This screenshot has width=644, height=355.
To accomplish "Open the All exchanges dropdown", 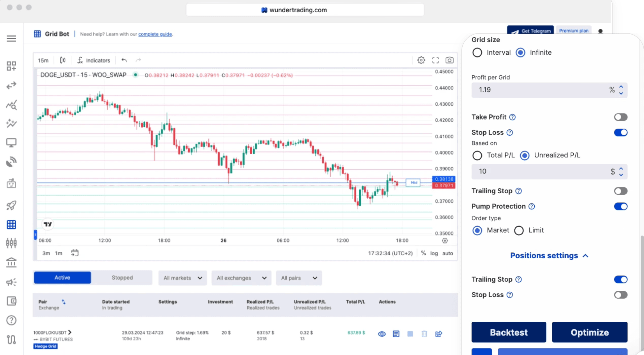I will pos(241,278).
